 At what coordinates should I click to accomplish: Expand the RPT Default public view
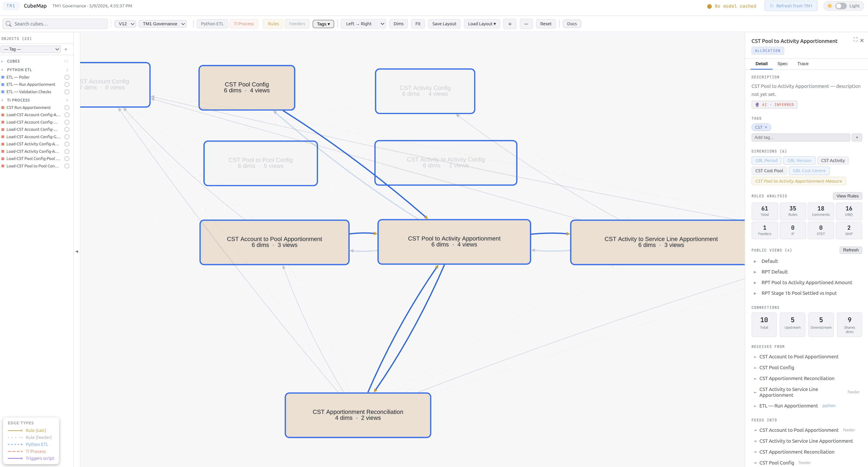[x=755, y=272]
